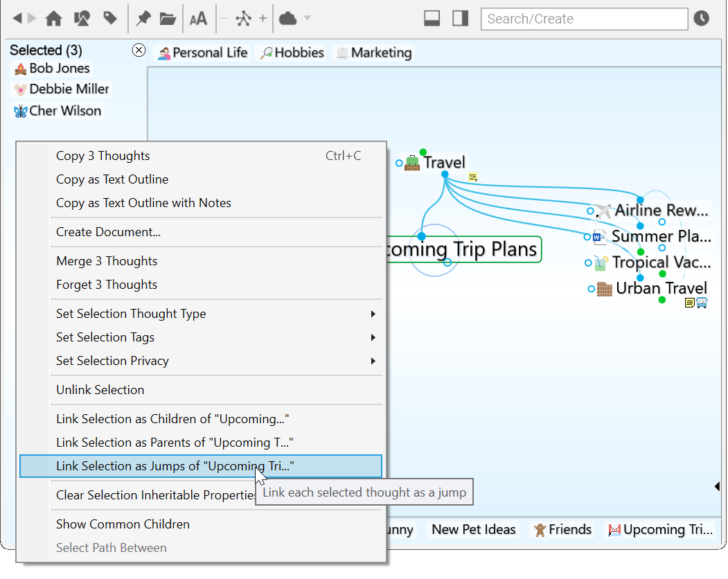The height and width of the screenshot is (579, 728).
Task: Click the Home thought icon in toolbar
Action: (53, 19)
